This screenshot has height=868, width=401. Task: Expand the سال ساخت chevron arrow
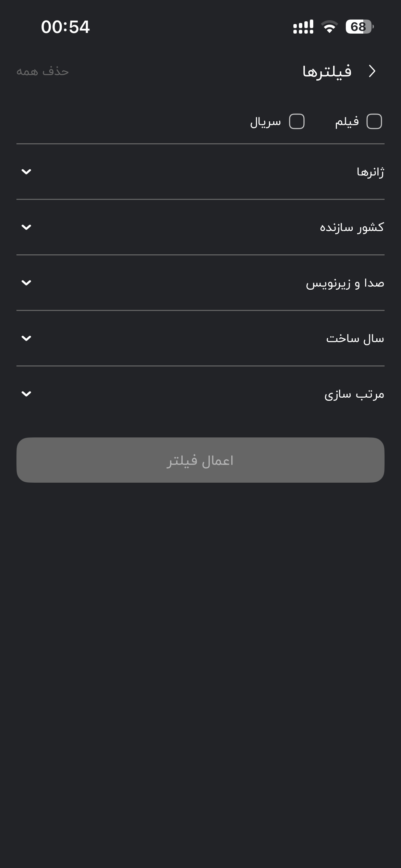26,338
